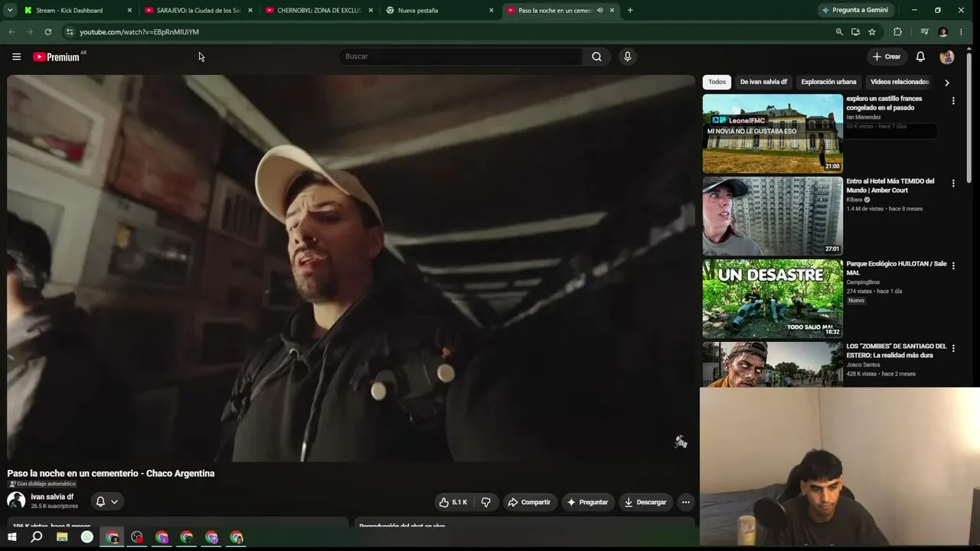Bookmark this page with the star
Screen dimensions: 980x551
872,32
